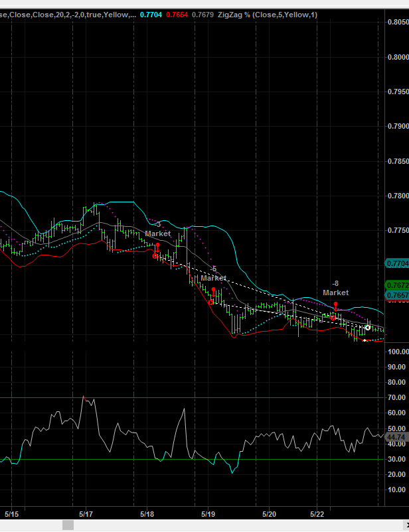Click the red circle under the -8 Market label
Image resolution: width=409 pixels, height=532 pixels.
(333, 318)
